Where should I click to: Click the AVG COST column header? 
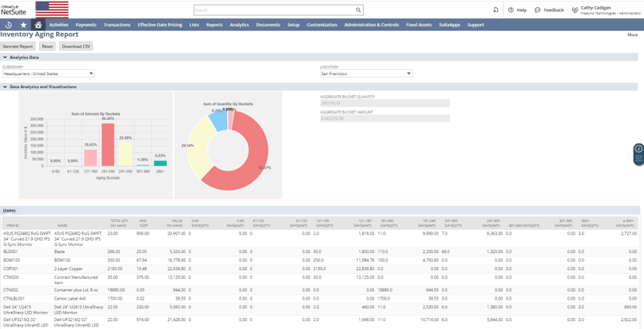(x=143, y=223)
